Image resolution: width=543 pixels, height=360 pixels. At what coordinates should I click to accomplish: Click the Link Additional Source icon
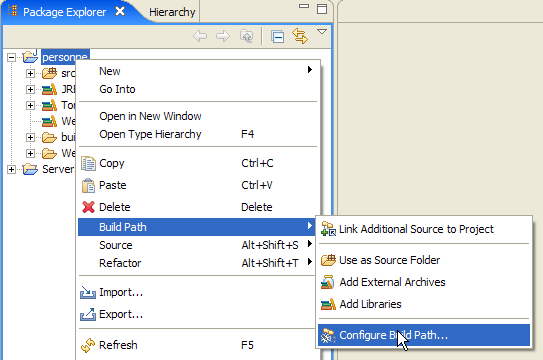click(x=328, y=229)
